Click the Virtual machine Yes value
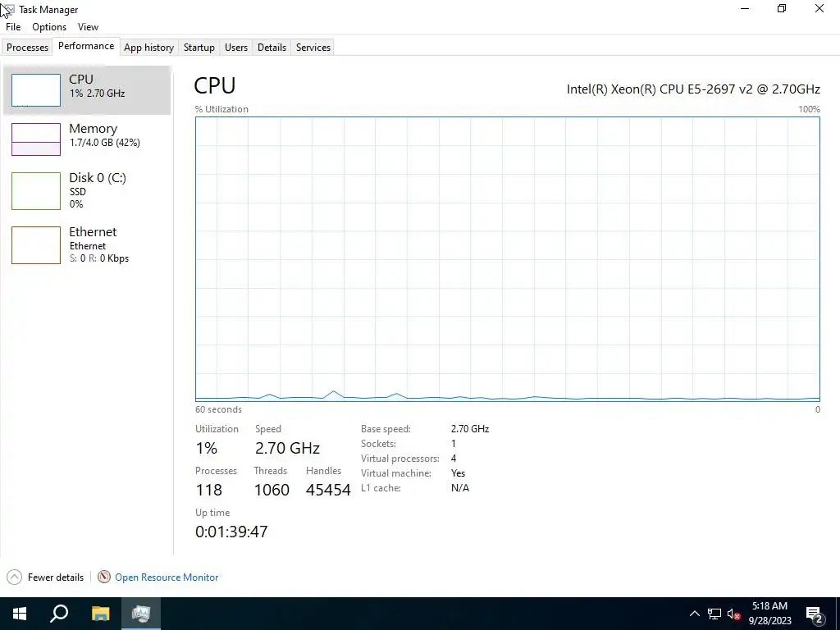Image resolution: width=840 pixels, height=630 pixels. pyautogui.click(x=458, y=473)
